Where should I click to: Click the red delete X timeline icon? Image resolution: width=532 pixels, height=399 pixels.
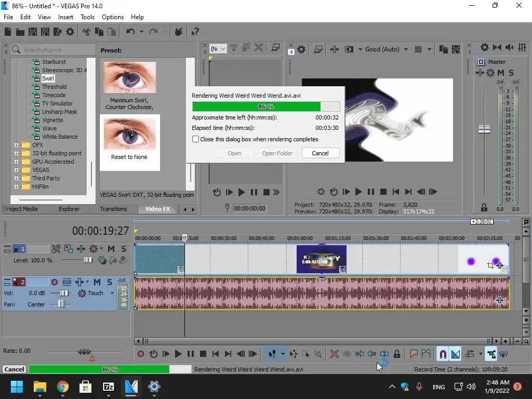coord(334,354)
